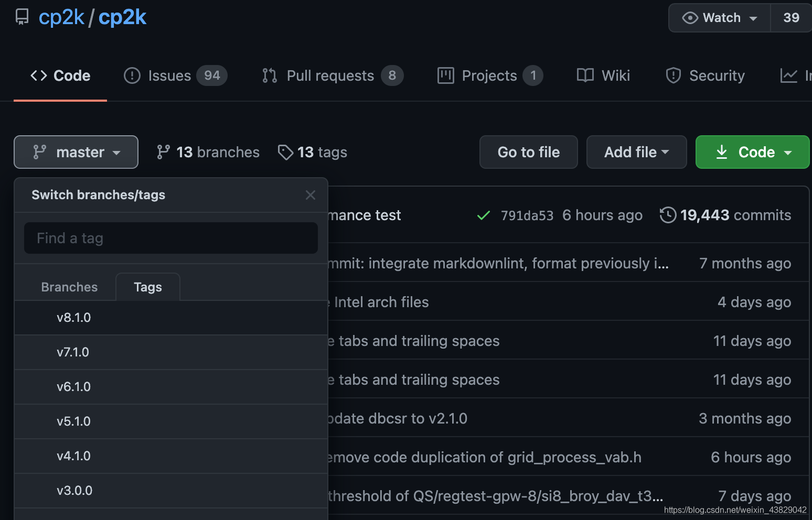The image size is (812, 520).
Task: Click the Go to file button
Action: coord(529,152)
